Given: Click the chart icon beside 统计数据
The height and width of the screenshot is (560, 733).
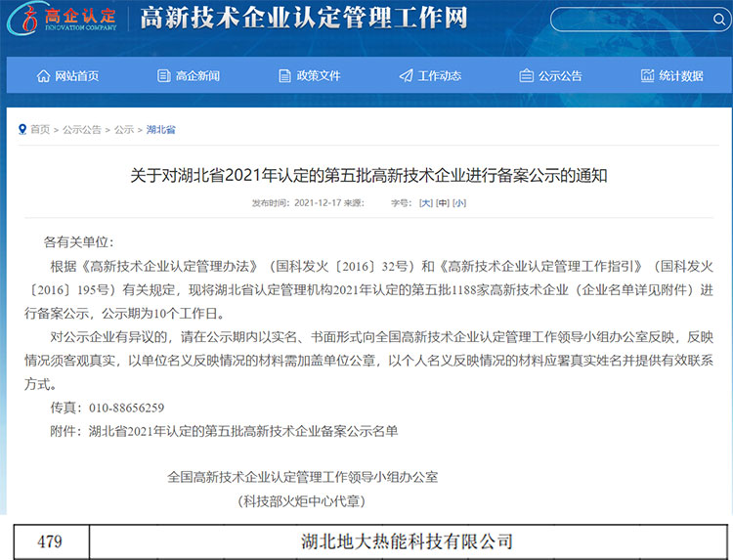Looking at the screenshot, I should (647, 76).
